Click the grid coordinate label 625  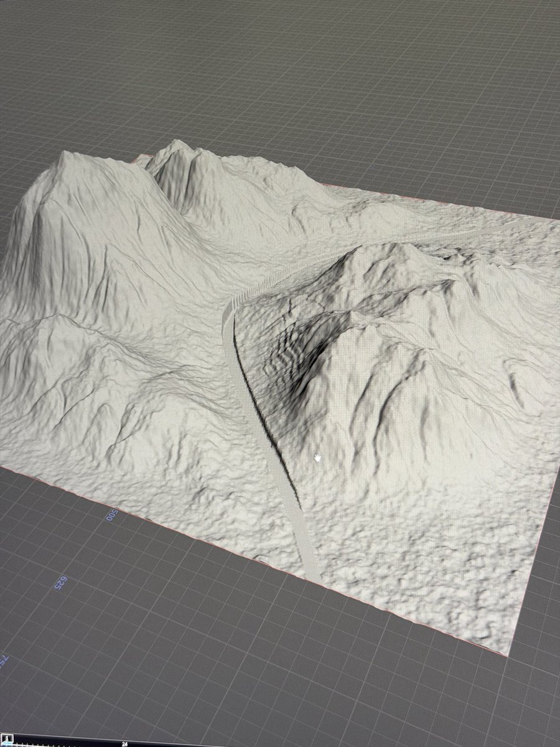[62, 583]
